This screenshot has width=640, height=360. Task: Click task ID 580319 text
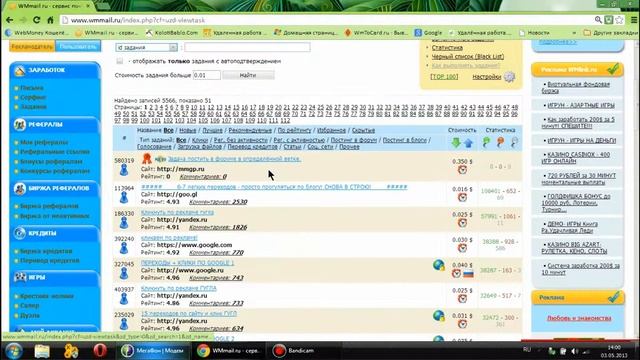(x=124, y=161)
